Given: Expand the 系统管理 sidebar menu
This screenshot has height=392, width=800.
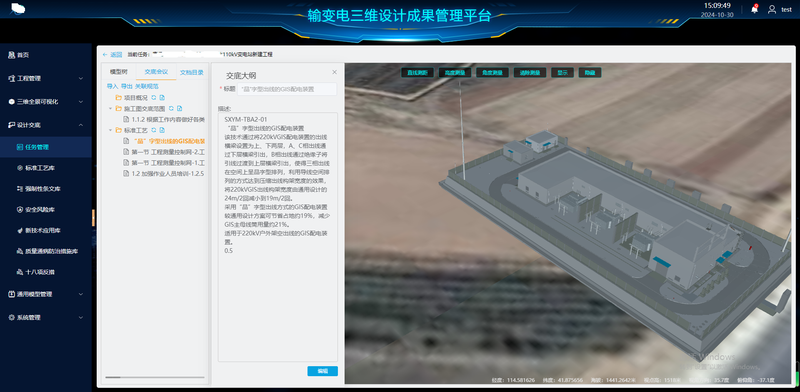Looking at the screenshot, I should click(x=46, y=317).
